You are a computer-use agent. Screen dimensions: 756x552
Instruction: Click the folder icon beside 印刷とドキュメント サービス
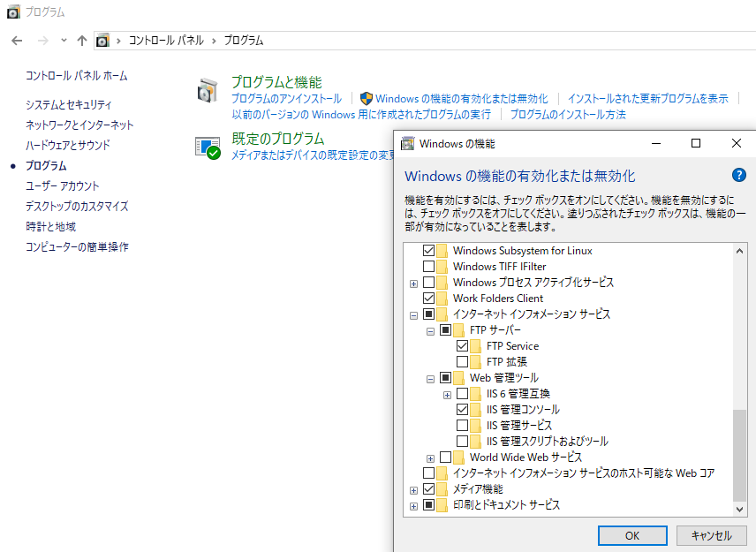[x=442, y=505]
